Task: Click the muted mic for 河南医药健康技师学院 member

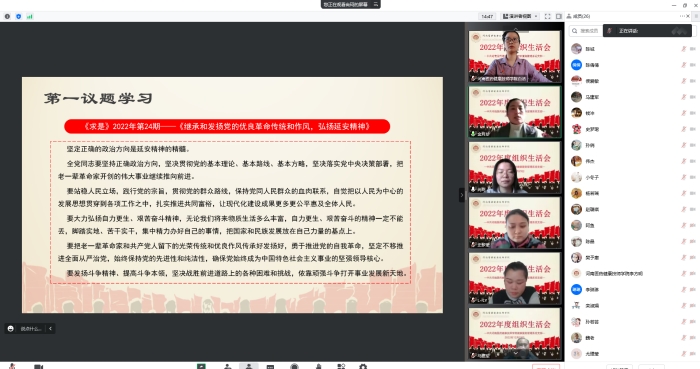Action: 683,274
